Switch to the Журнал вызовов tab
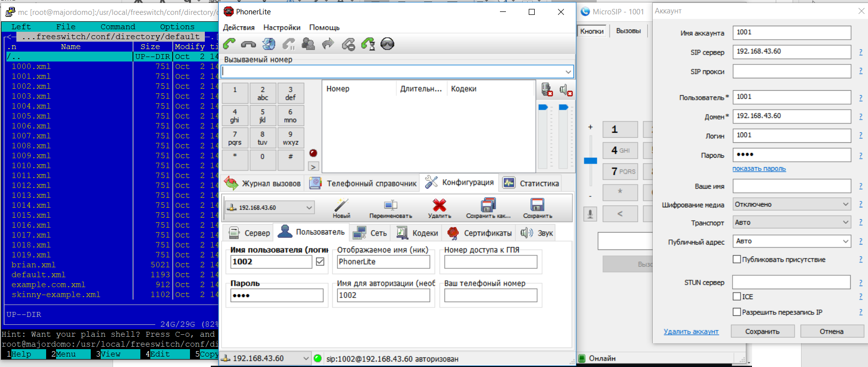This screenshot has height=367, width=868. click(263, 183)
